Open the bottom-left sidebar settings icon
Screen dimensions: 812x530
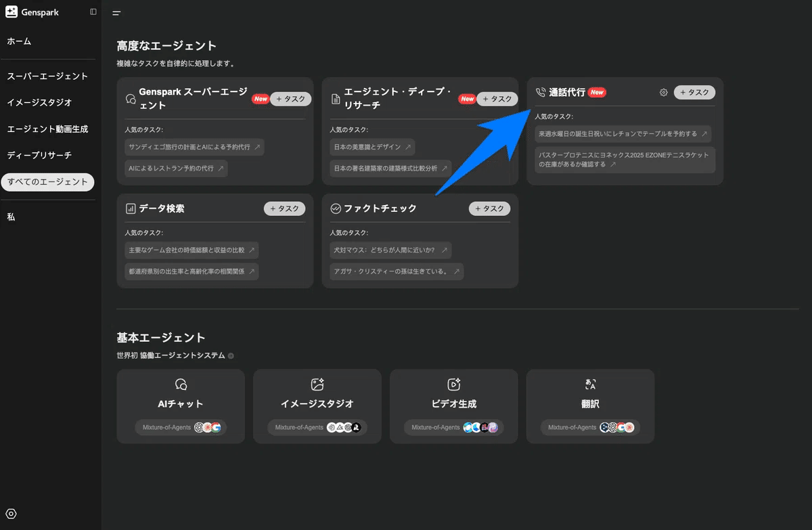(11, 514)
